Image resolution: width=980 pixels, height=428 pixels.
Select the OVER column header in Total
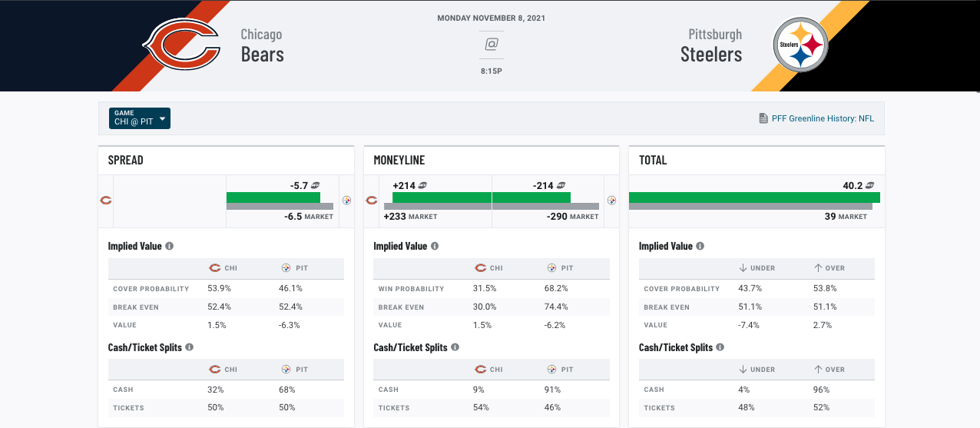(x=829, y=268)
